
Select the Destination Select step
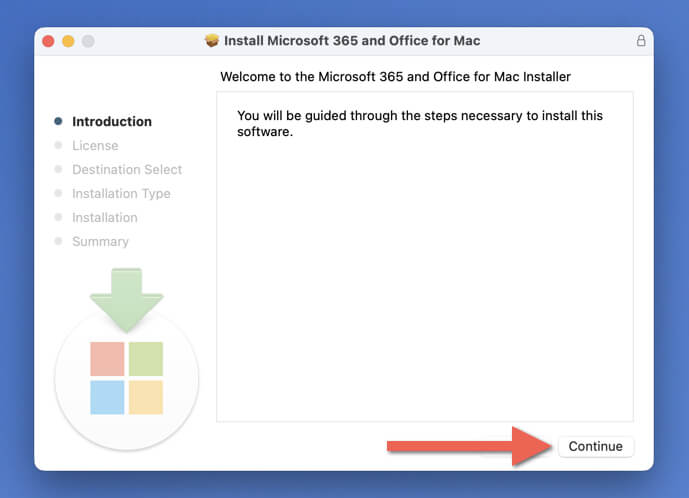[x=127, y=170]
